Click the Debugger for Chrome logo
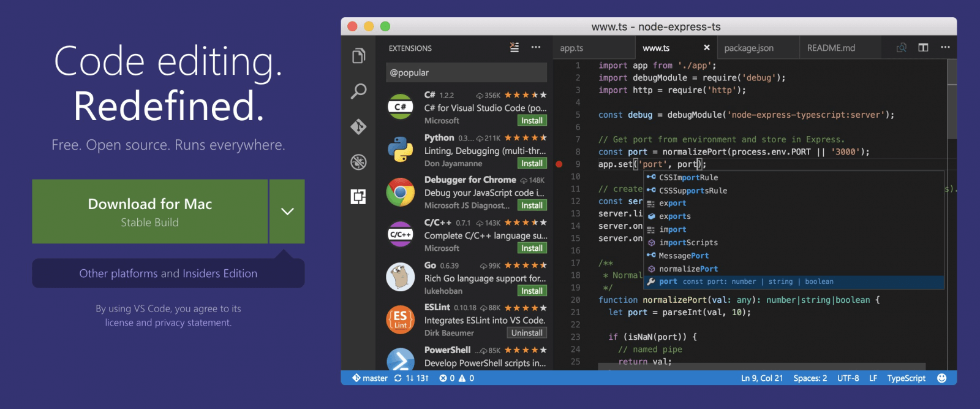 tap(401, 192)
